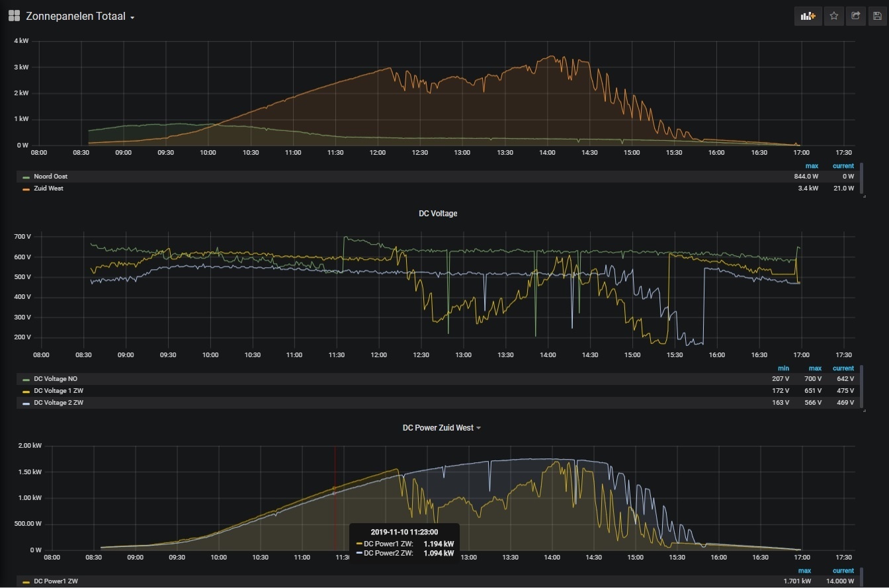Click the 700 V max value
Image resolution: width=889 pixels, height=588 pixels.
point(814,379)
